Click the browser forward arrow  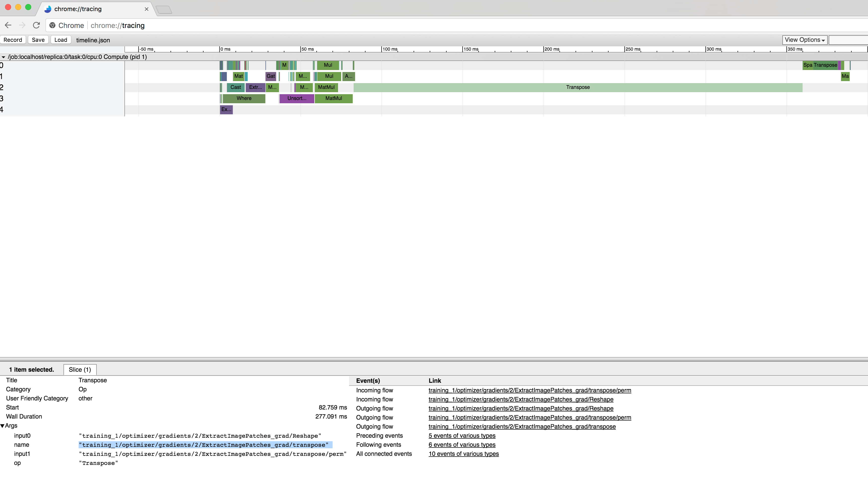(22, 25)
